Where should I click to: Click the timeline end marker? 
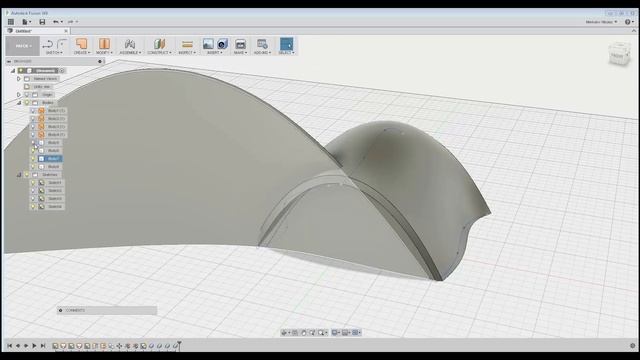tap(179, 345)
